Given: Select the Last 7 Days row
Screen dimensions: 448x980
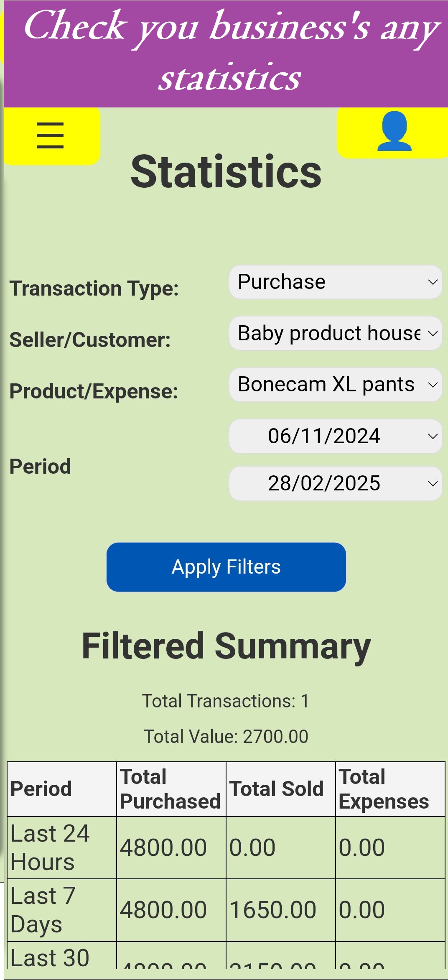Looking at the screenshot, I should point(226,910).
